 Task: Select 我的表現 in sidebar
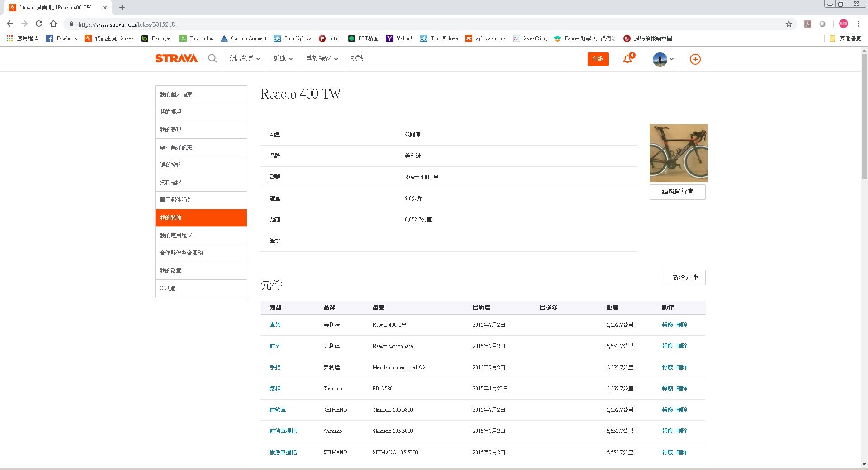[201, 130]
